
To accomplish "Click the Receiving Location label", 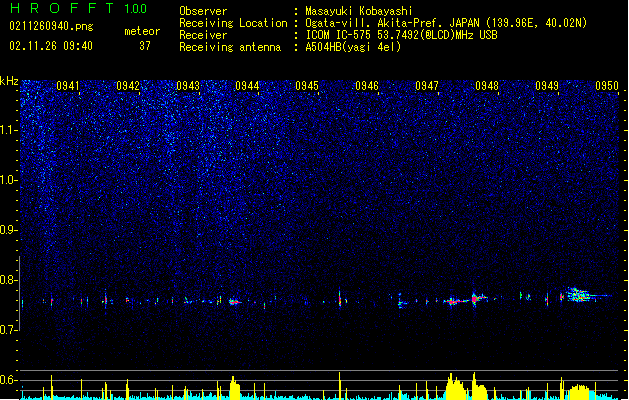I will coord(233,23).
